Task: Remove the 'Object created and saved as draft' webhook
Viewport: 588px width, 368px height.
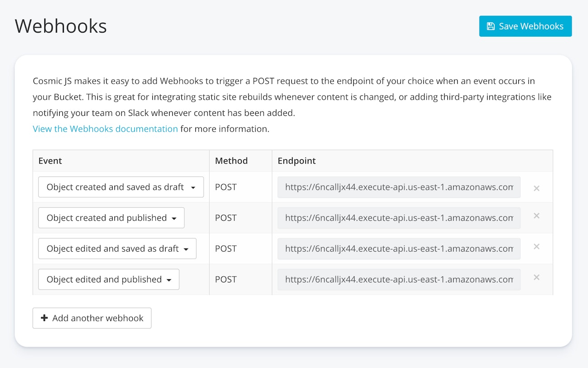Action: click(536, 188)
